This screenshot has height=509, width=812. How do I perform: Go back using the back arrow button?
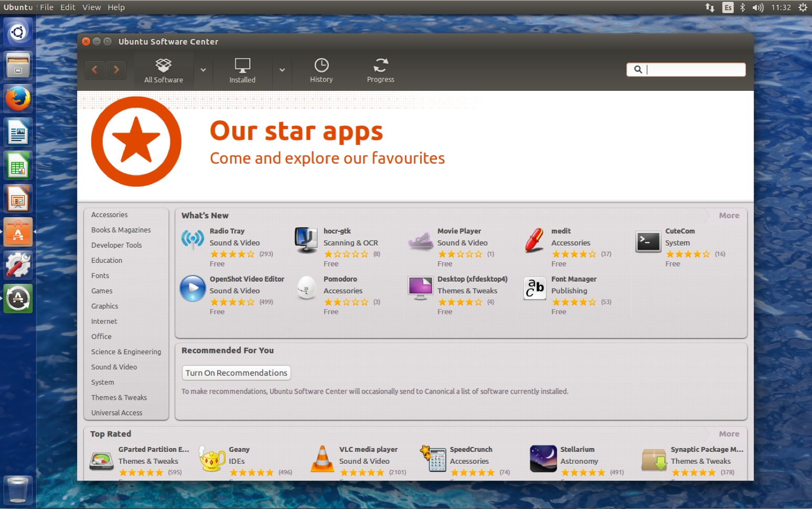[x=95, y=70]
